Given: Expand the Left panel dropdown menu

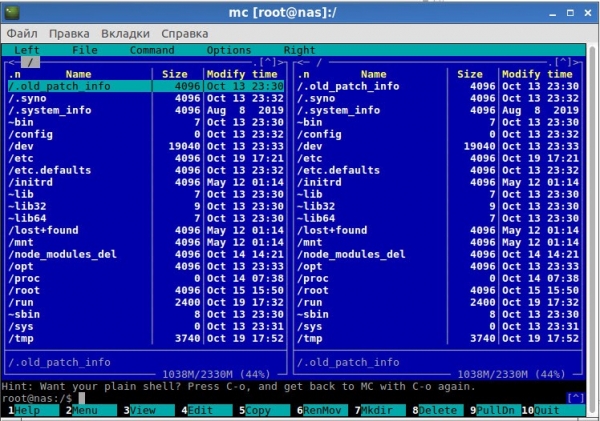Looking at the screenshot, I should pos(27,50).
